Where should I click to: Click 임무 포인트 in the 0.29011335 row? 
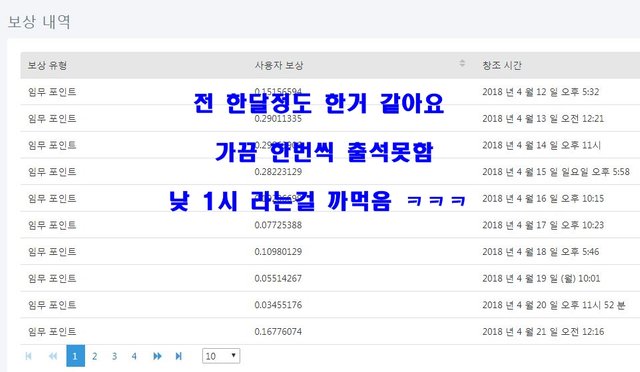coord(52,119)
